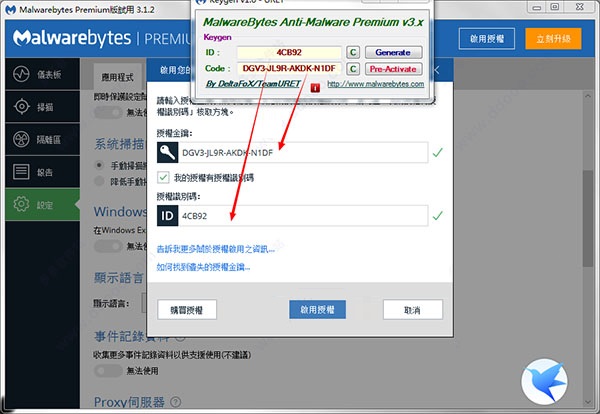Open the link about license activation info
600x414 pixels.
tap(215, 249)
